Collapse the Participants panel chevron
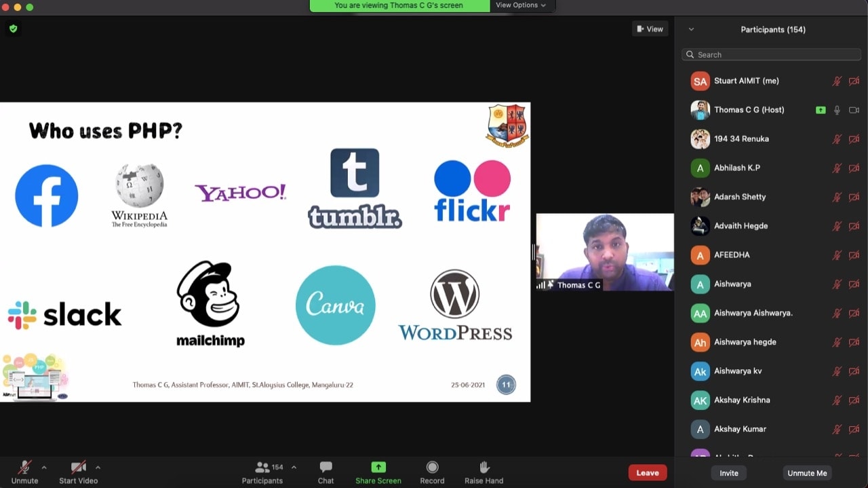Screen dimensions: 868x488 pyautogui.click(x=691, y=30)
